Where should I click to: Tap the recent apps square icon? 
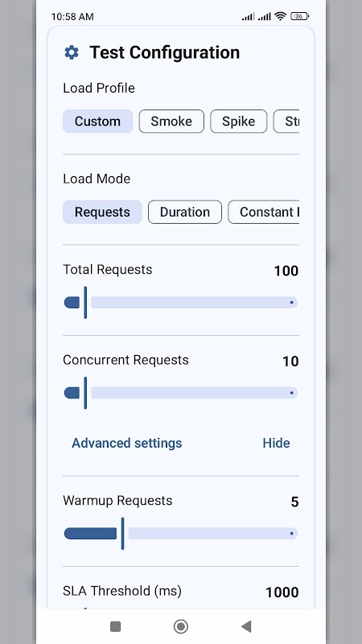[116, 626]
